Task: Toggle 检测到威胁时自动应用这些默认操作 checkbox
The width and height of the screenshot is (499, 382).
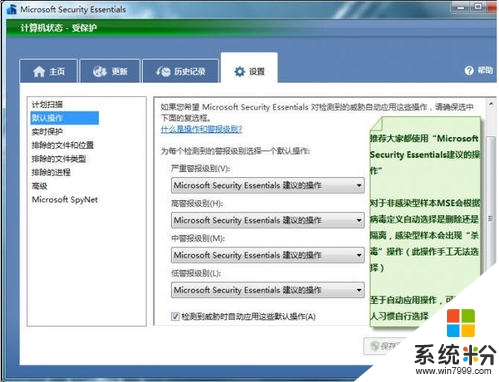Action: [x=175, y=316]
